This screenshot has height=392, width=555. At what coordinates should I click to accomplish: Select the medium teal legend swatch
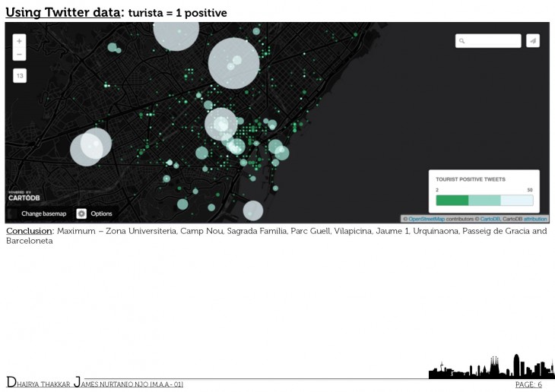[x=484, y=201]
